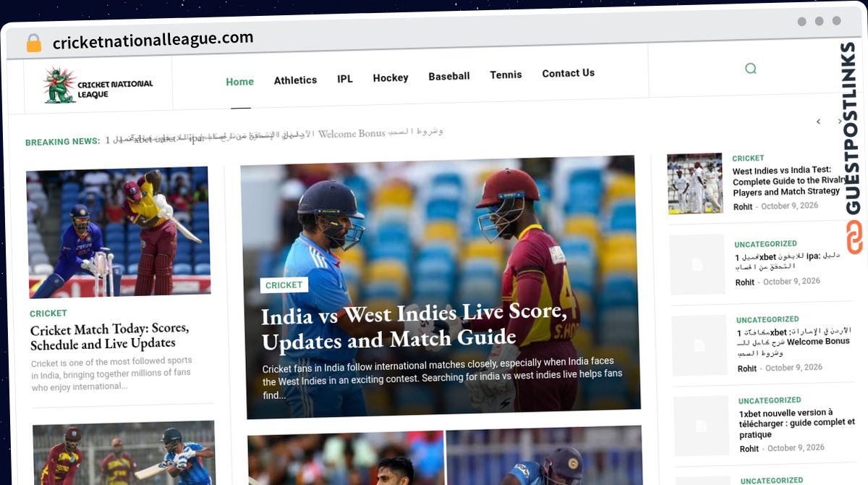Click the breaking news ticker headline text
The height and width of the screenshot is (485, 868).
tap(275, 136)
